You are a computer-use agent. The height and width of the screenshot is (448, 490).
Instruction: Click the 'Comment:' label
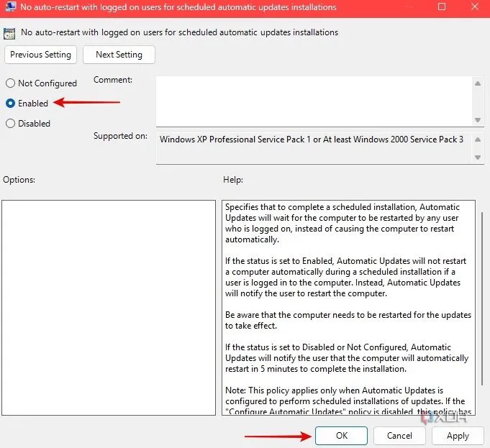113,80
